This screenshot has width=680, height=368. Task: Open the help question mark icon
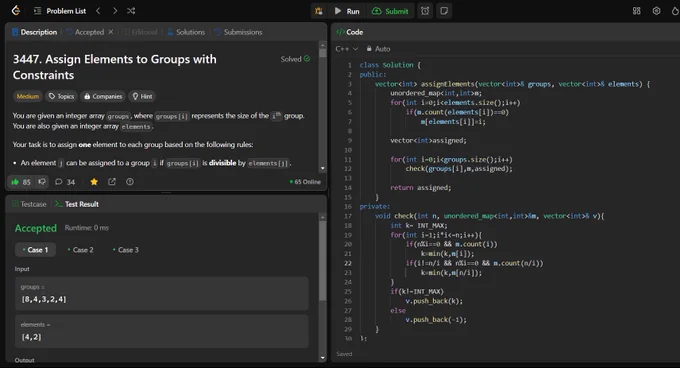pos(130,182)
